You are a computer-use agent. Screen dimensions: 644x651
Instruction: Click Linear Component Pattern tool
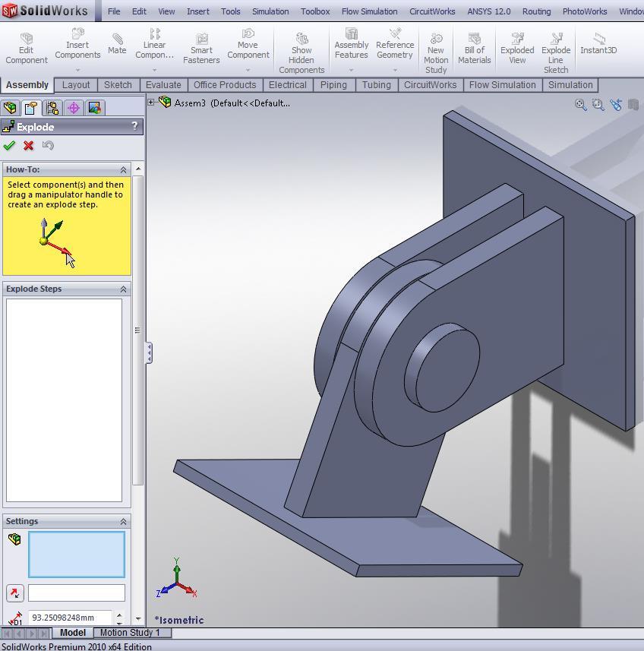click(x=154, y=43)
